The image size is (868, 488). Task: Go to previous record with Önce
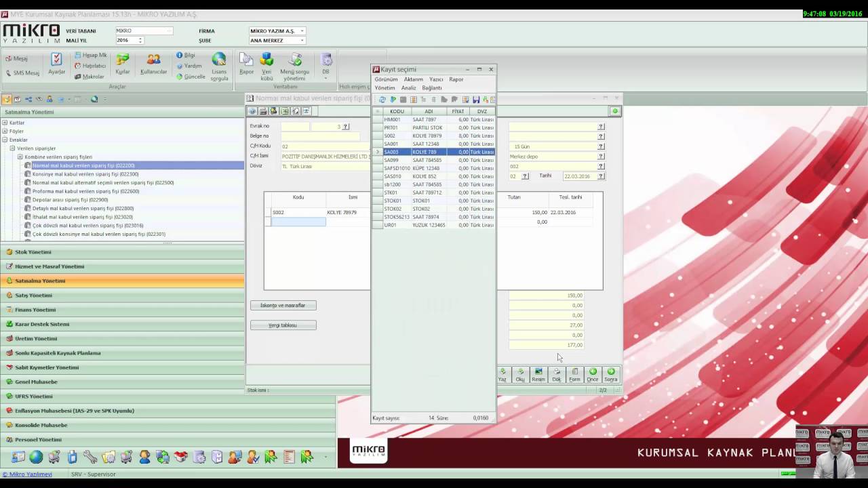tap(593, 375)
